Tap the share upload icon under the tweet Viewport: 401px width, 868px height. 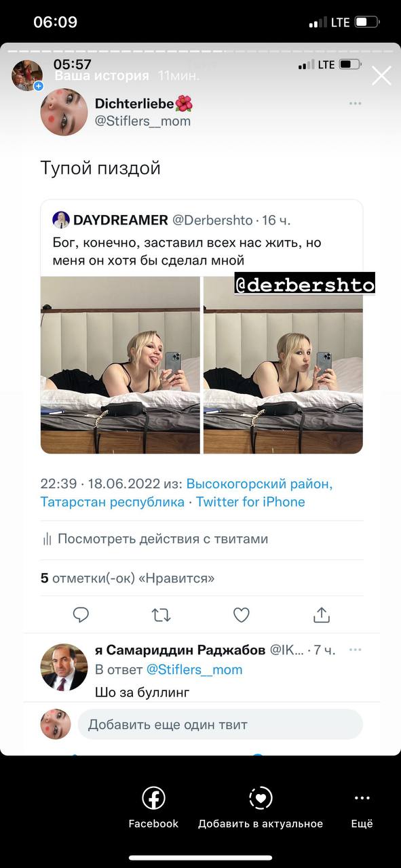(x=322, y=614)
